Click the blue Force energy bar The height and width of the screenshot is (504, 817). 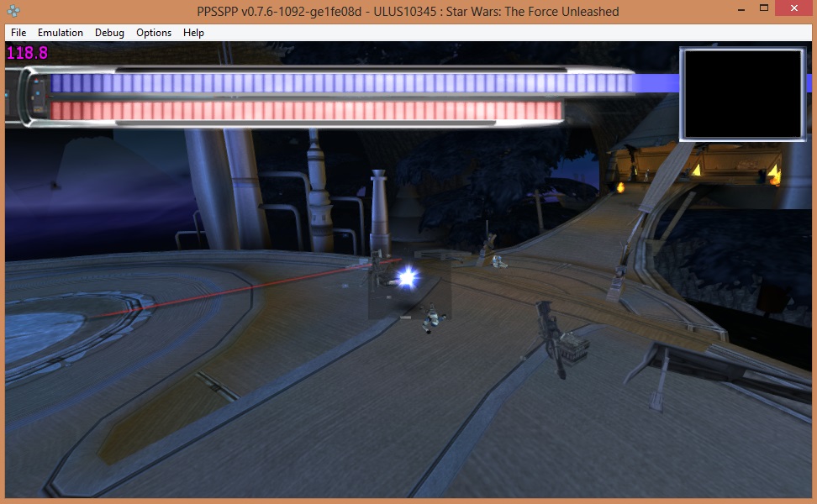click(x=336, y=83)
